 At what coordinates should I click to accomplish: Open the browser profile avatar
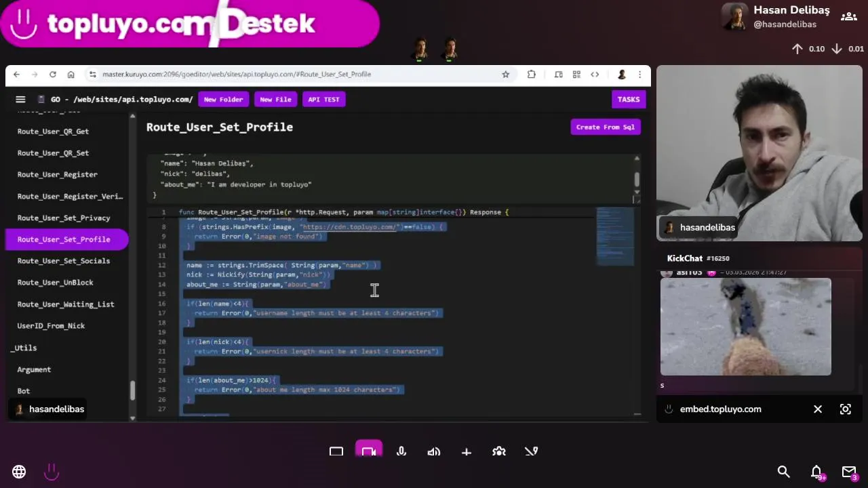(x=621, y=75)
